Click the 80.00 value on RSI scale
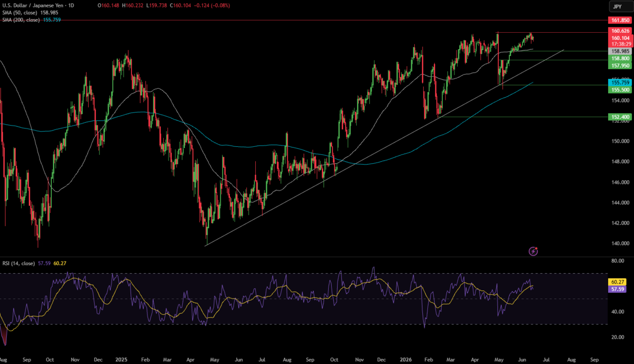Screen dimensions: 634x364 point(617,261)
